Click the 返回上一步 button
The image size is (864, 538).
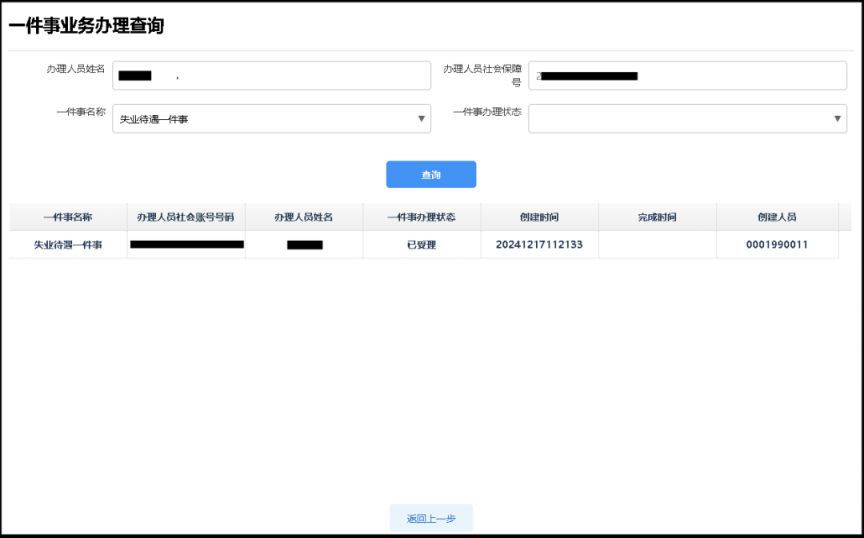(x=431, y=518)
